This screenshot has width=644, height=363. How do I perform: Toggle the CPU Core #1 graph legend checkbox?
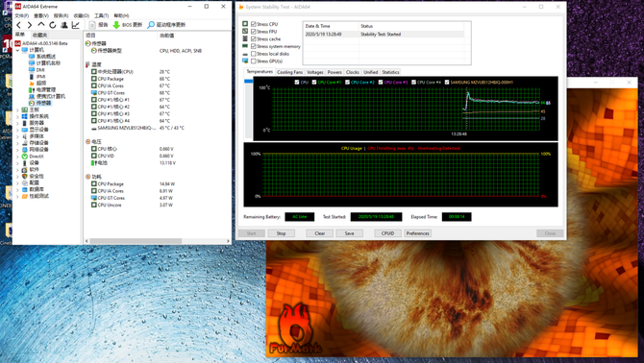click(314, 83)
